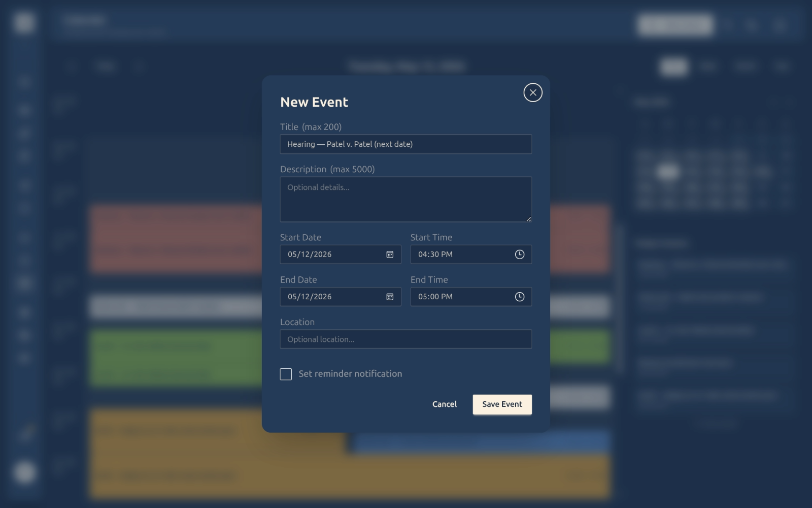This screenshot has width=812, height=508.
Task: Open Start Date calendar picker icon
Action: click(390, 255)
